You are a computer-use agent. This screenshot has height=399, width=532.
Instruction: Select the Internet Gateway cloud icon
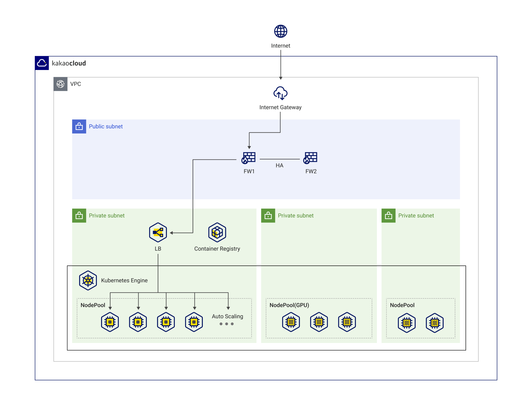280,93
